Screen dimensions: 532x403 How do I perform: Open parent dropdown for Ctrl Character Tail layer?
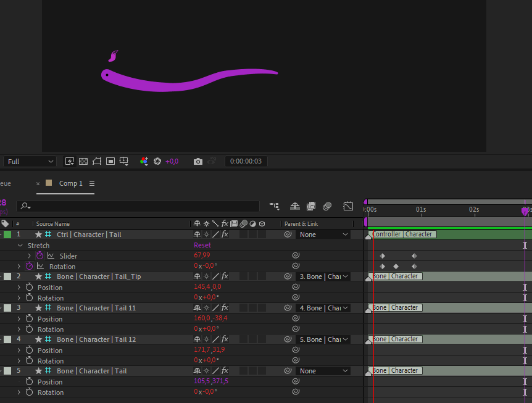point(323,235)
